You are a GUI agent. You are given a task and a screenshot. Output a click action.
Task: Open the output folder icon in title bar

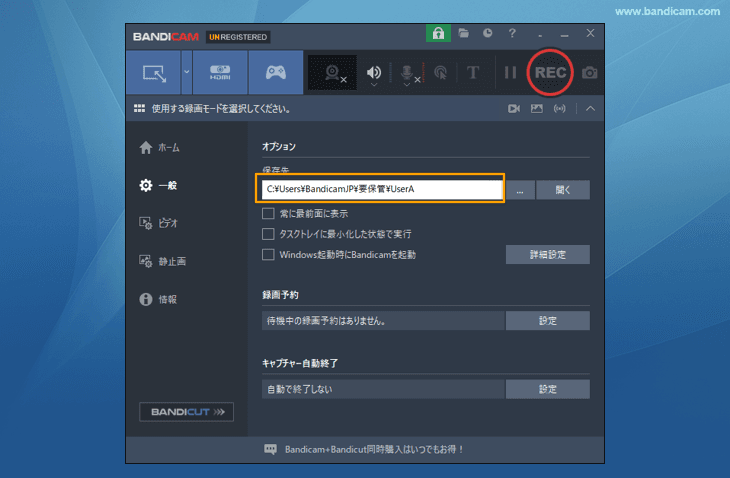tap(463, 33)
